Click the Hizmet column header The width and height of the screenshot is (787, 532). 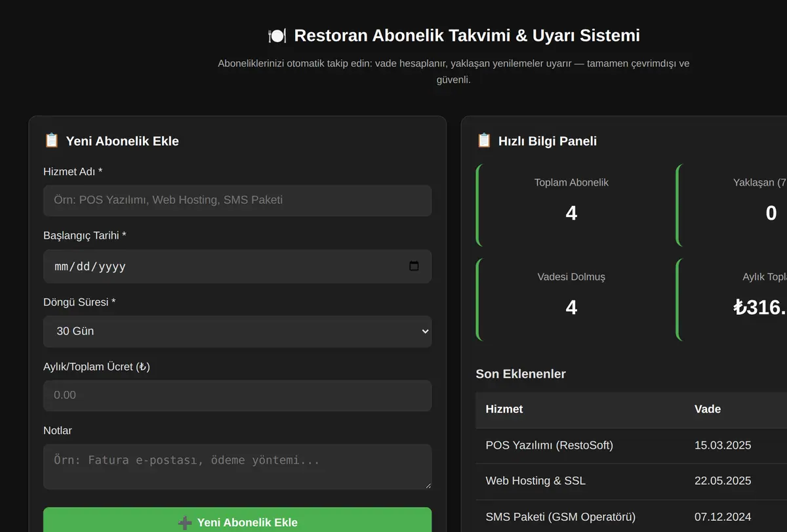[504, 409]
